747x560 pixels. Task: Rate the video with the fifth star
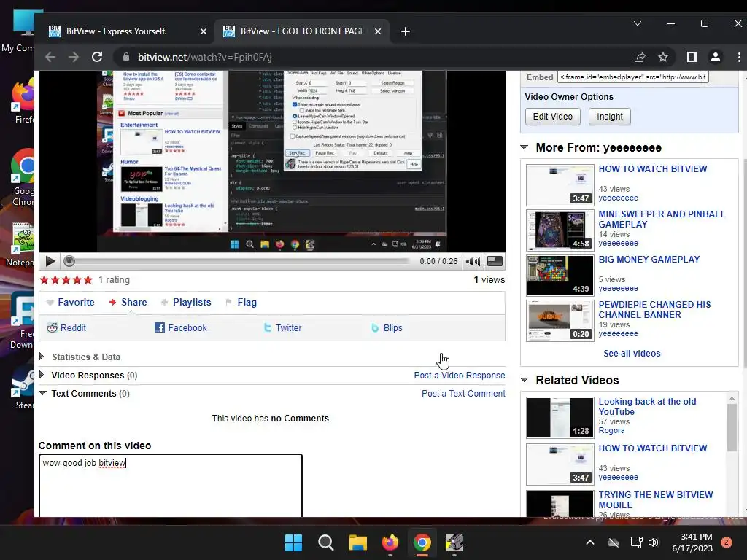(x=88, y=280)
